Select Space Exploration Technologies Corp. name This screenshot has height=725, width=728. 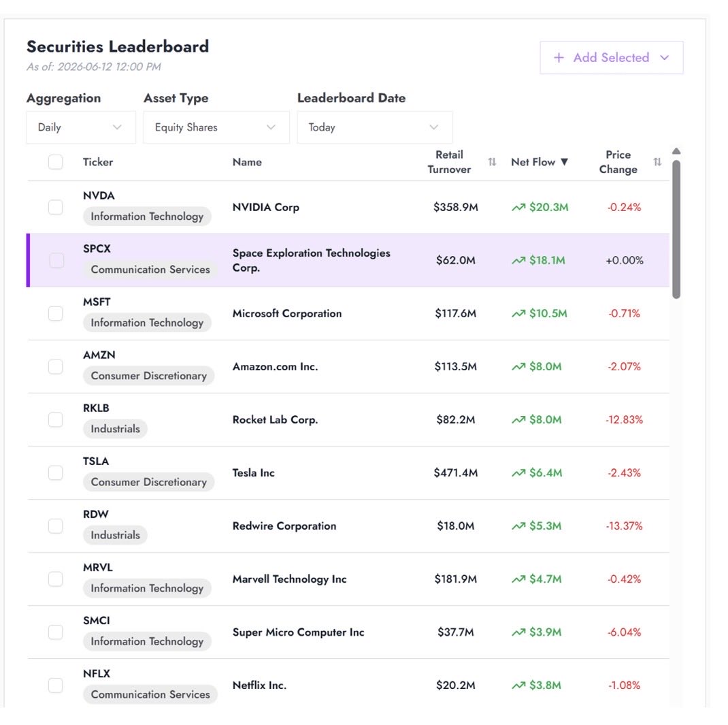311,261
